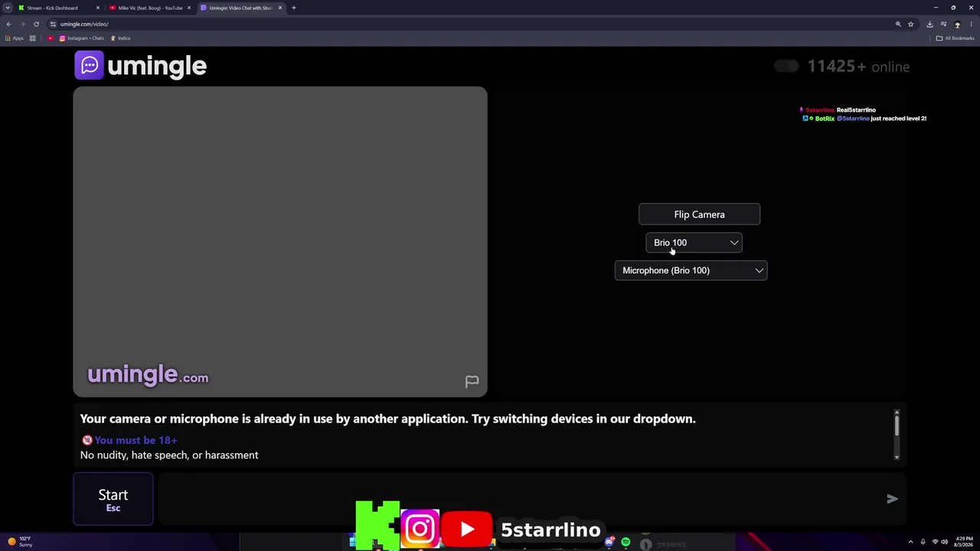The image size is (980, 551).
Task: Click the address bar URL
Action: tap(84, 24)
